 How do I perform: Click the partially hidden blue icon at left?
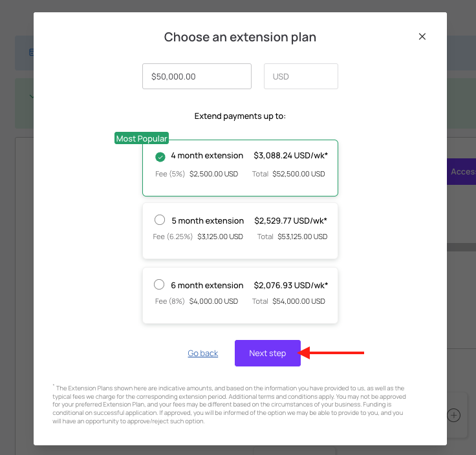[x=31, y=52]
